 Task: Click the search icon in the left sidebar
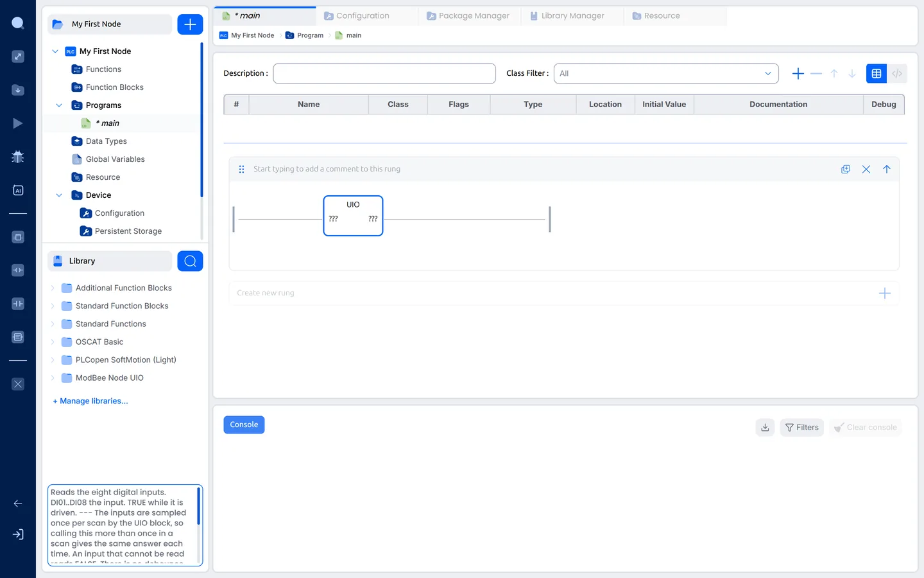point(18,23)
